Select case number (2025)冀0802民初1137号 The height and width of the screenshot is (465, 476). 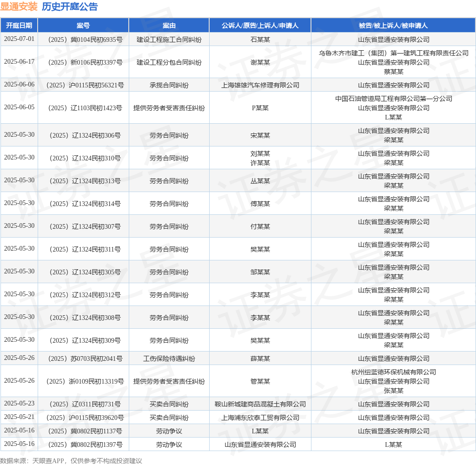[x=85, y=431]
